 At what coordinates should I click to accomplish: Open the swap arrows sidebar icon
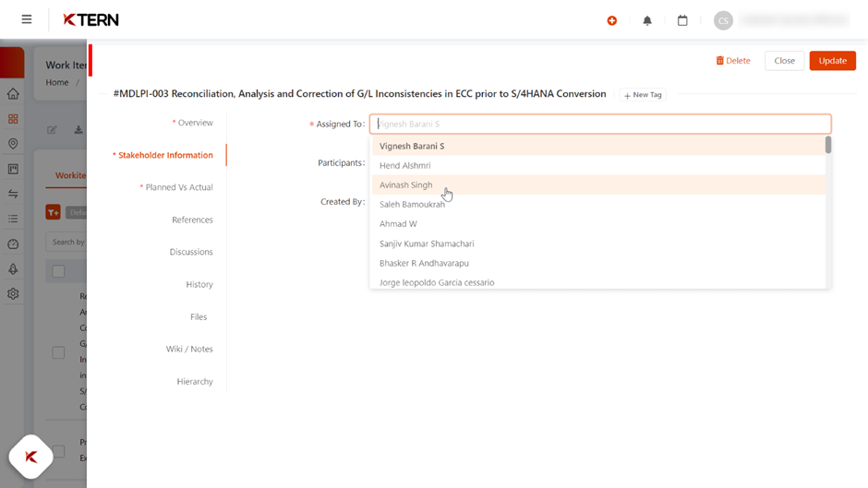coord(13,194)
